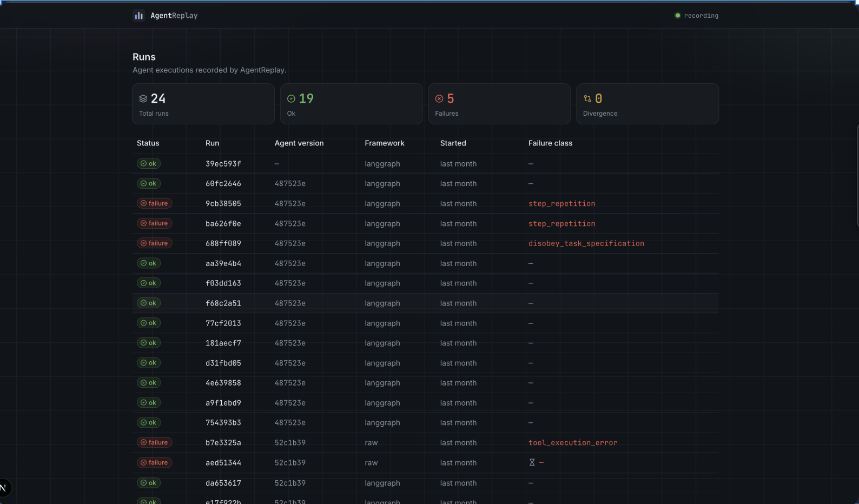Click raw framework cell for b7e3325a
Viewport: 859px width, 504px height.
pos(371,443)
